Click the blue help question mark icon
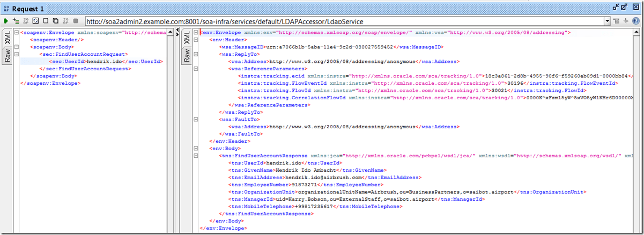The image size is (644, 235). pyautogui.click(x=635, y=21)
